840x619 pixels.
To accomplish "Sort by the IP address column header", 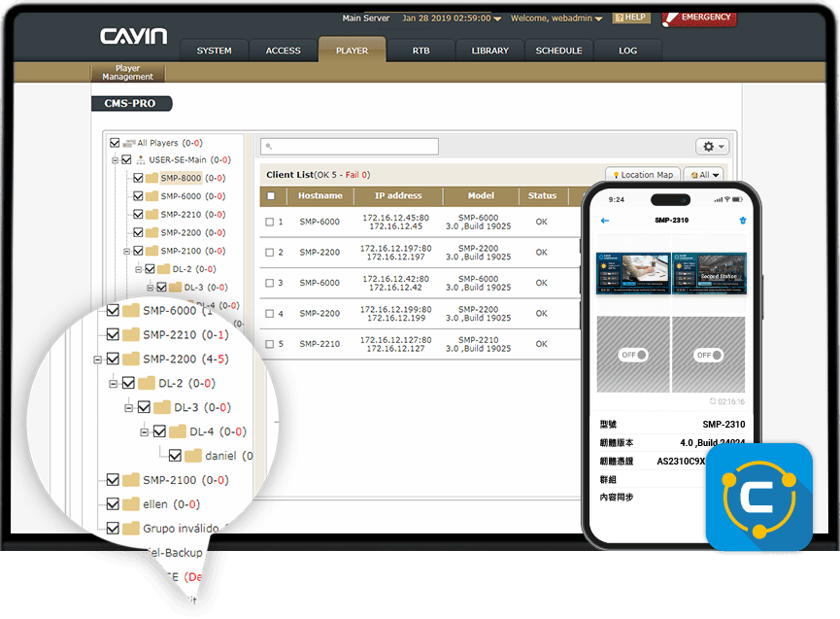I will click(x=398, y=195).
